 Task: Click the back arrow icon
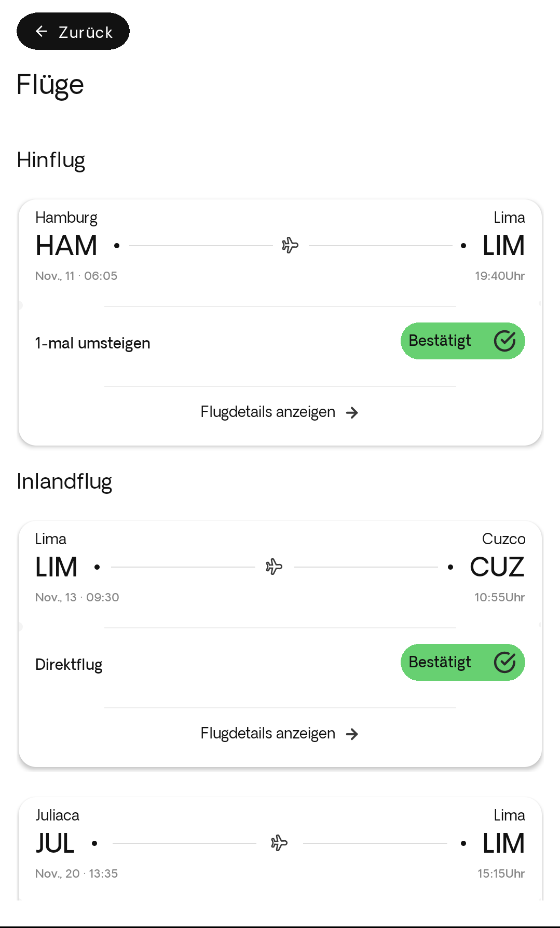click(42, 32)
